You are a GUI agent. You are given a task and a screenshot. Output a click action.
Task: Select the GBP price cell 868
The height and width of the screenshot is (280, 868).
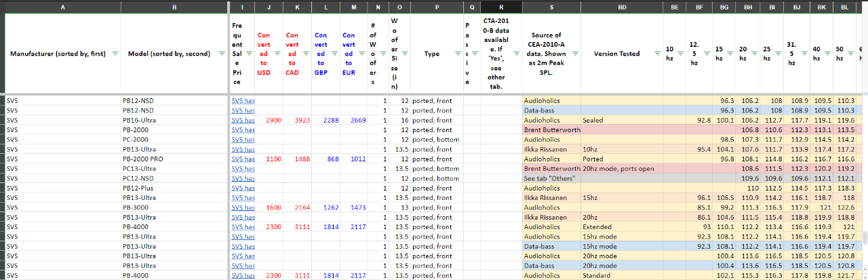(x=326, y=159)
